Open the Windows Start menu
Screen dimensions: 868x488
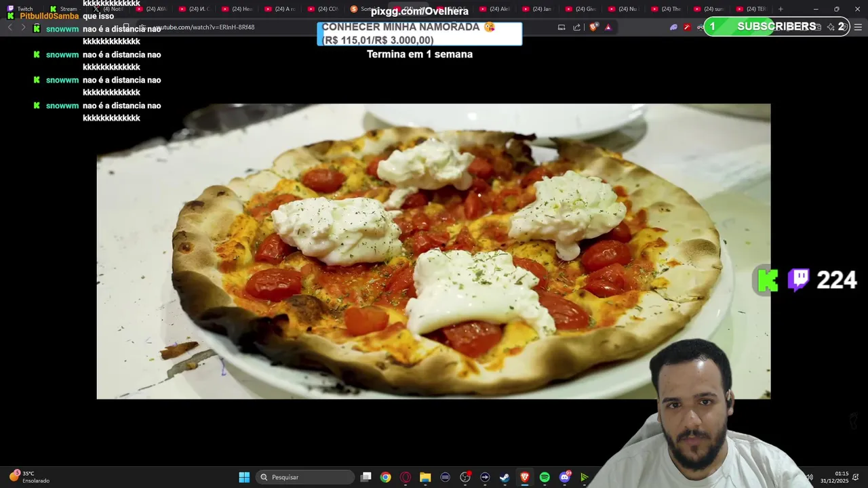coord(244,477)
